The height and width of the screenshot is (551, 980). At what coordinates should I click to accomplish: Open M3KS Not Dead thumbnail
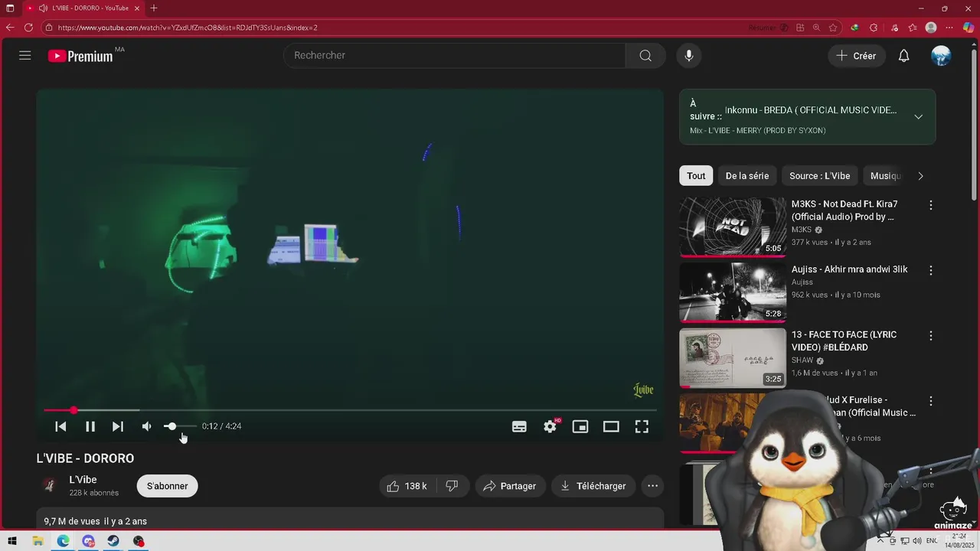click(733, 227)
